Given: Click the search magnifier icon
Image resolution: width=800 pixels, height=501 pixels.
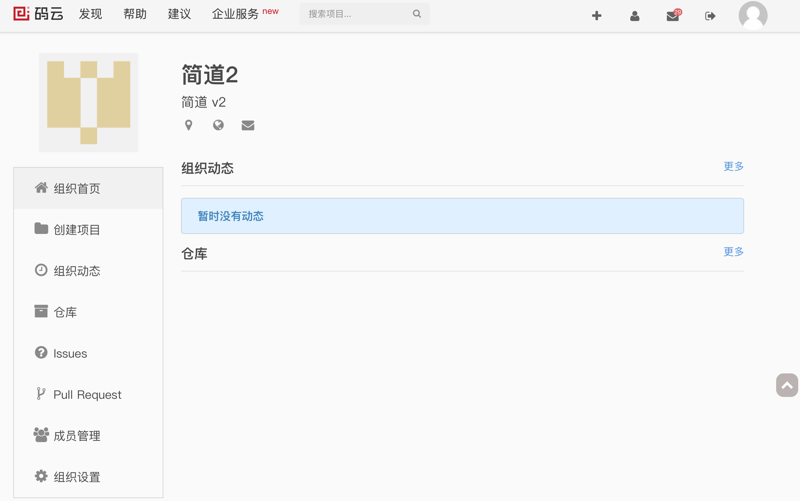Looking at the screenshot, I should (417, 14).
